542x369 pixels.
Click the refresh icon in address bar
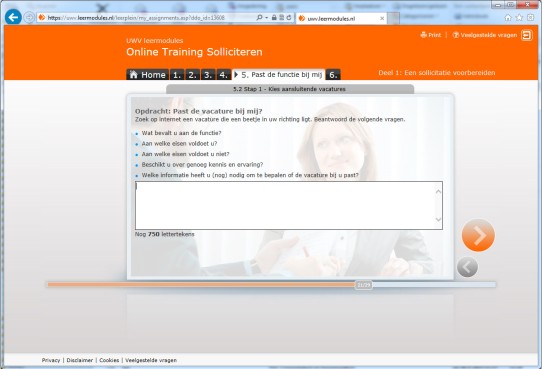click(289, 18)
